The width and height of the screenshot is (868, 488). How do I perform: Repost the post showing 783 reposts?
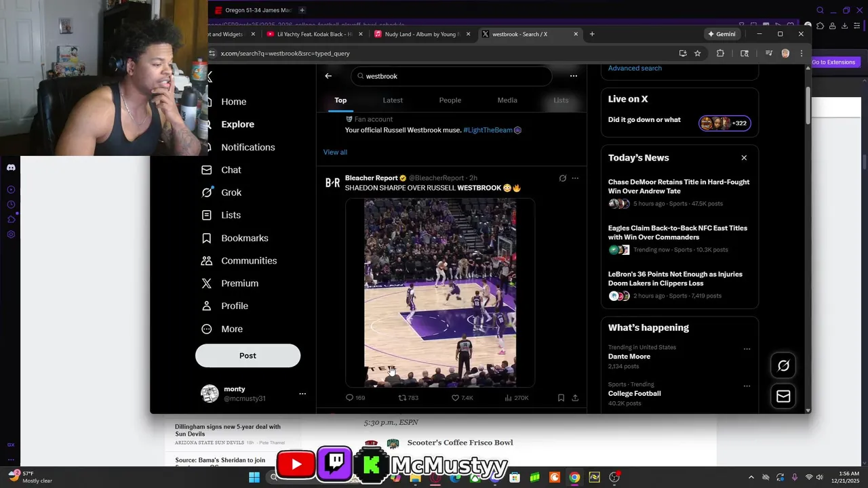pyautogui.click(x=408, y=398)
